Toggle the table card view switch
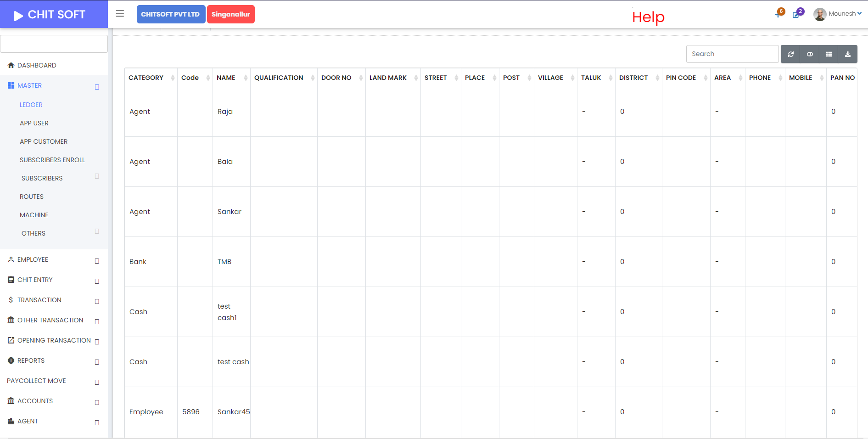Screen dimensions: 868x439 coord(810,54)
